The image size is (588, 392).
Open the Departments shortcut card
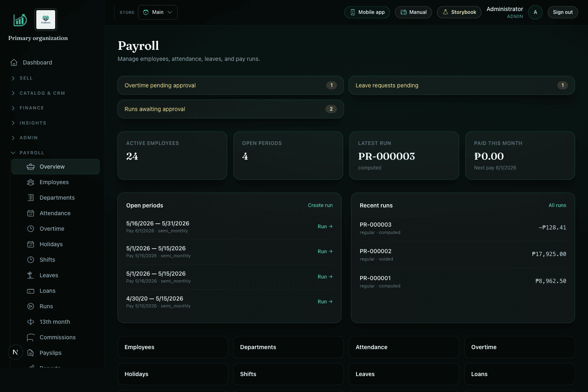tap(288, 347)
